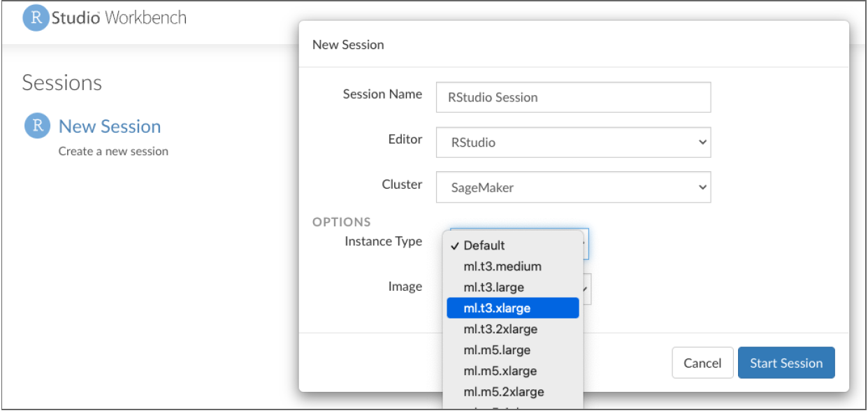Pick the ml.t3.large instance type

493,287
